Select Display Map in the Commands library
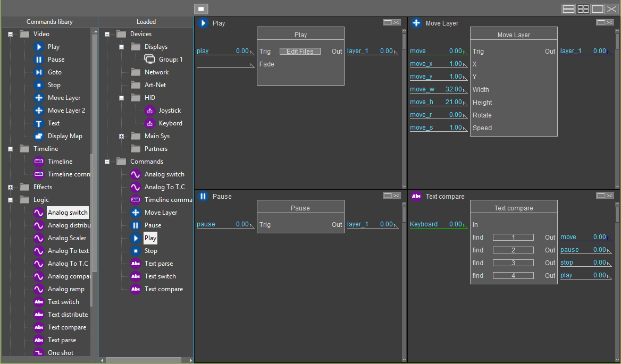 64,136
